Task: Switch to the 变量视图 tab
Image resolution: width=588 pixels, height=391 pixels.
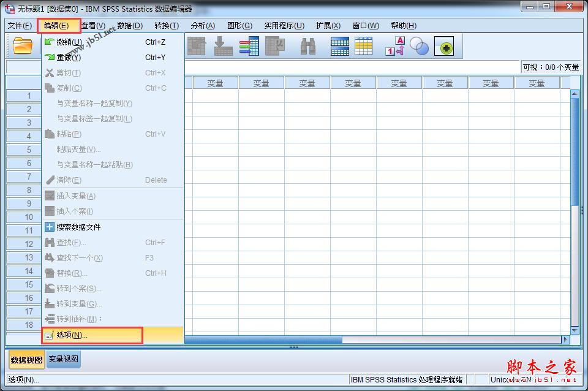Action: (x=63, y=359)
